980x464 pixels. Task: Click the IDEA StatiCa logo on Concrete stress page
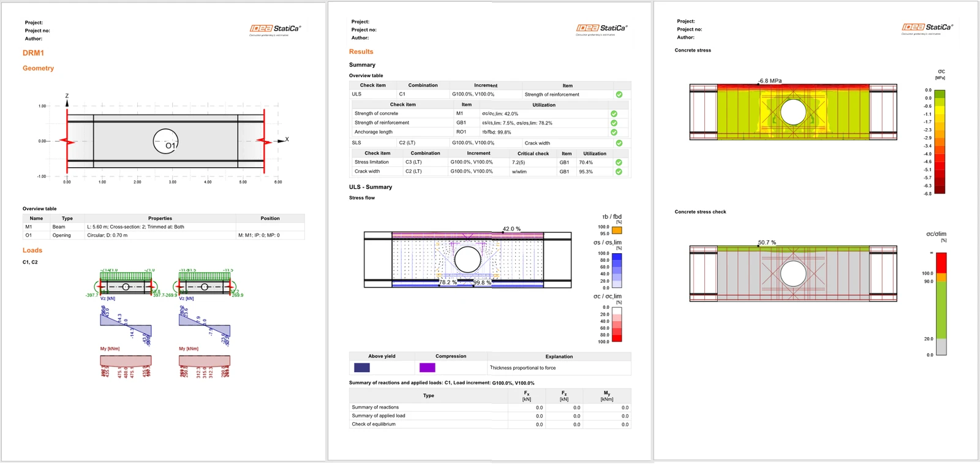927,28
